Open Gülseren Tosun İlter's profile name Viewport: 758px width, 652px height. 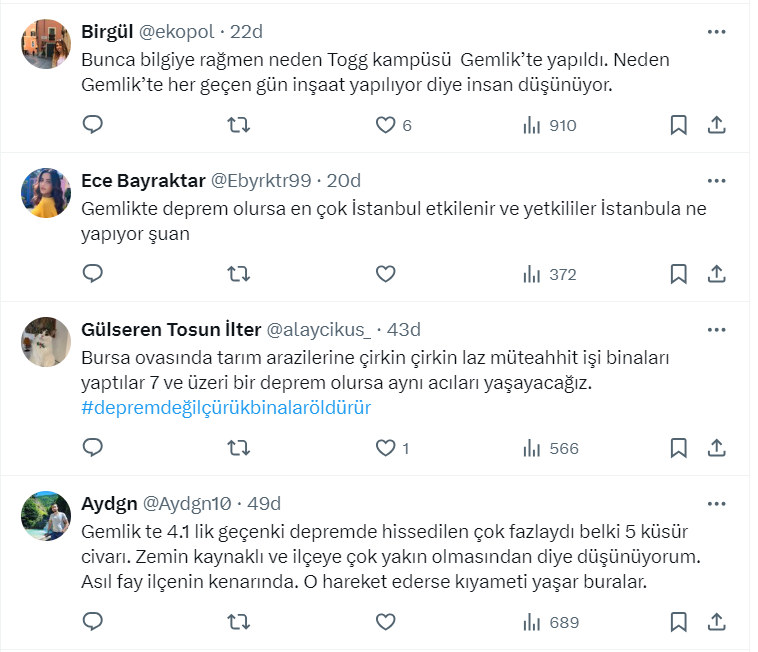169,329
